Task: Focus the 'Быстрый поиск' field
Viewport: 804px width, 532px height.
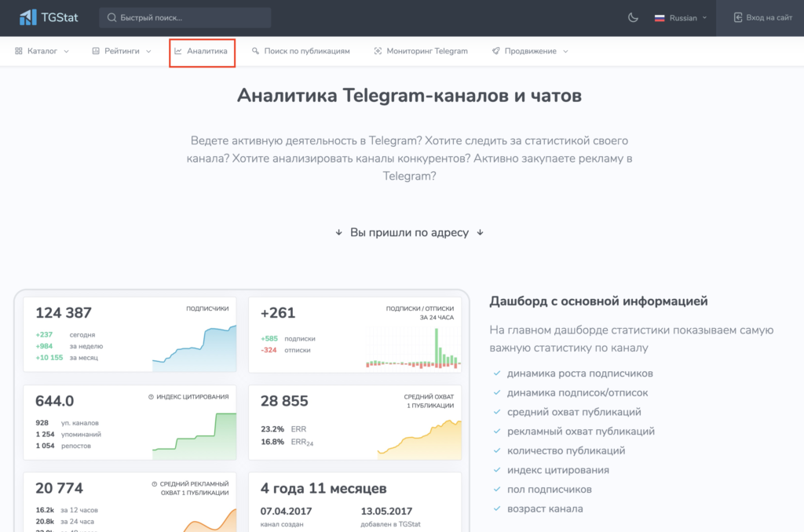Action: [185, 18]
